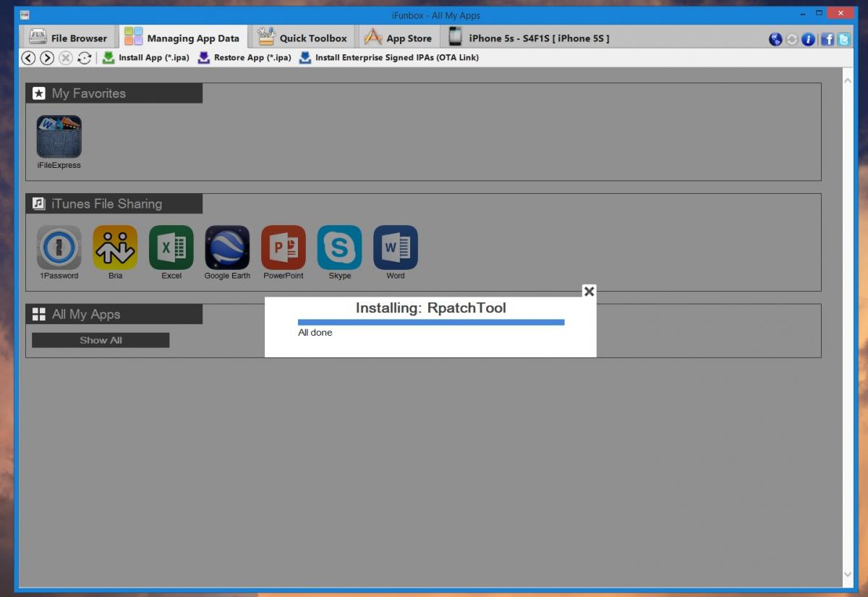Image resolution: width=868 pixels, height=597 pixels.
Task: Click the scrollbar up arrow
Action: tap(848, 80)
